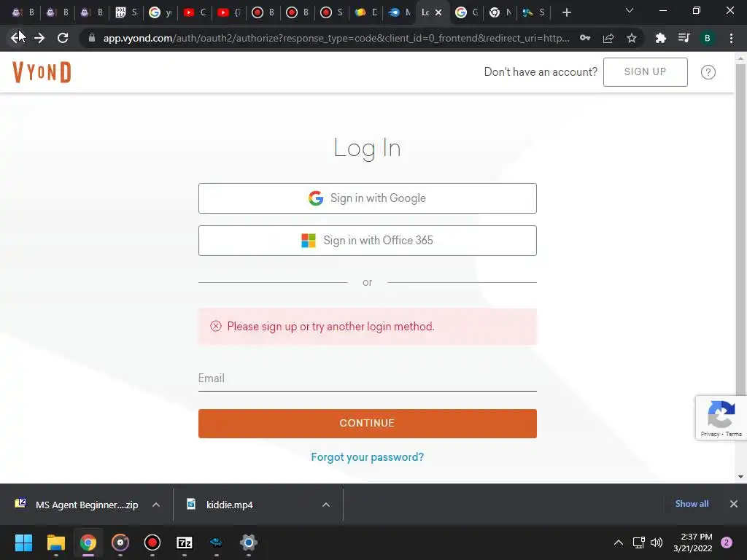Open the tab search dropdown arrow
This screenshot has width=747, height=560.
coord(630,10)
